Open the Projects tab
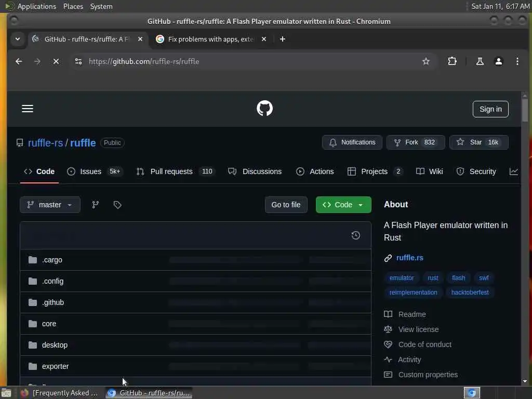The height and width of the screenshot is (399, 532). (375, 171)
